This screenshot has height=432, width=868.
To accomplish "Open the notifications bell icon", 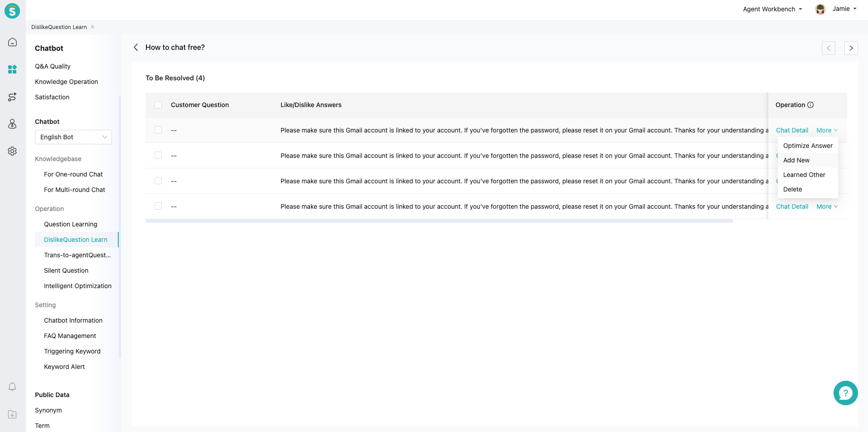I will click(x=12, y=387).
